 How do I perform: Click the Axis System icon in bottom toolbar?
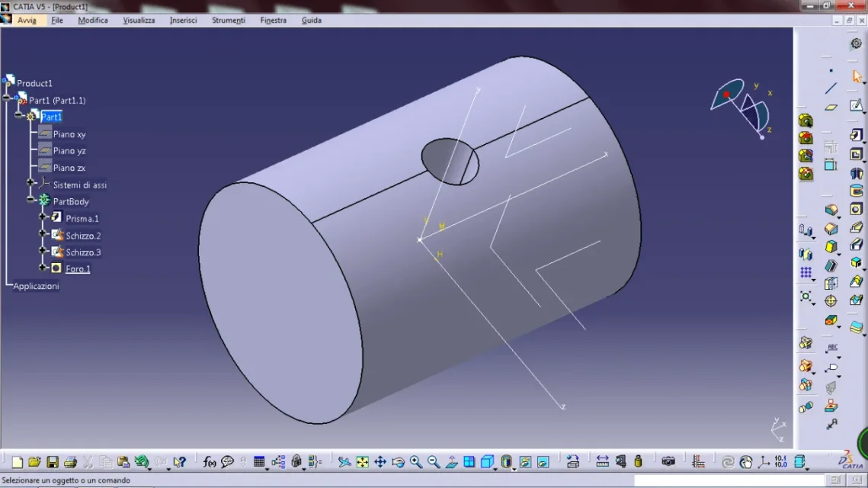(764, 462)
